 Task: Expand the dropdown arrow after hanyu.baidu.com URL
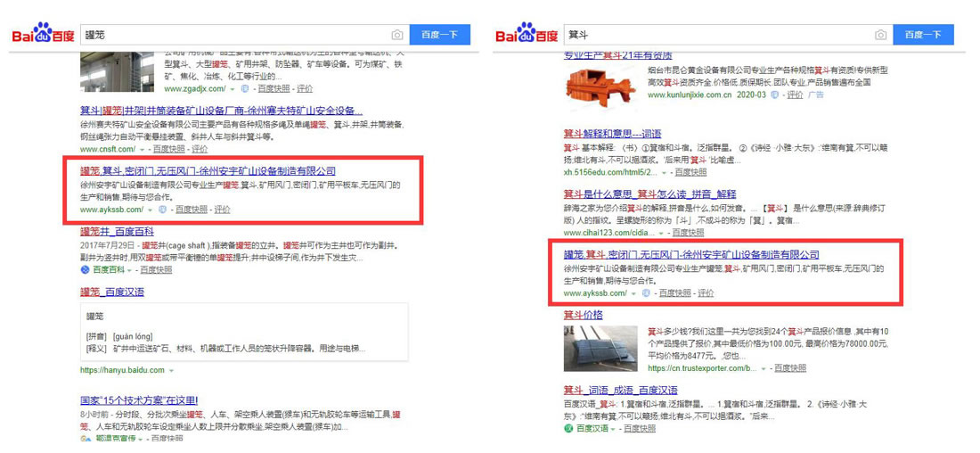tap(170, 370)
